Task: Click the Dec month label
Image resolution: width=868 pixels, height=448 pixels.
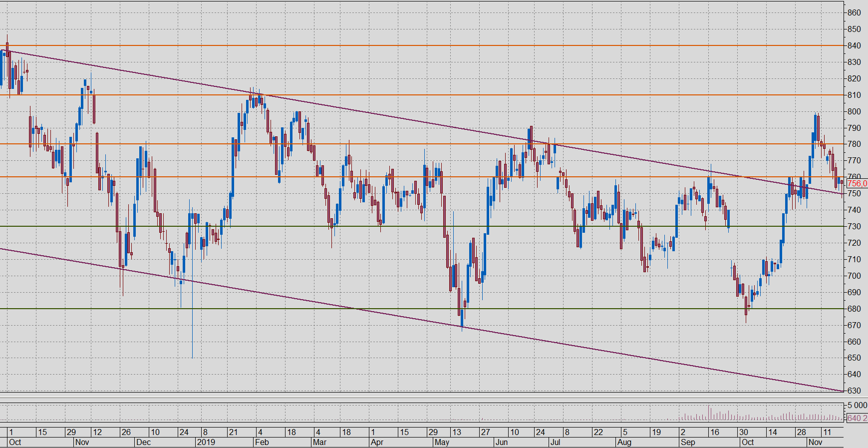Action: 143,442
